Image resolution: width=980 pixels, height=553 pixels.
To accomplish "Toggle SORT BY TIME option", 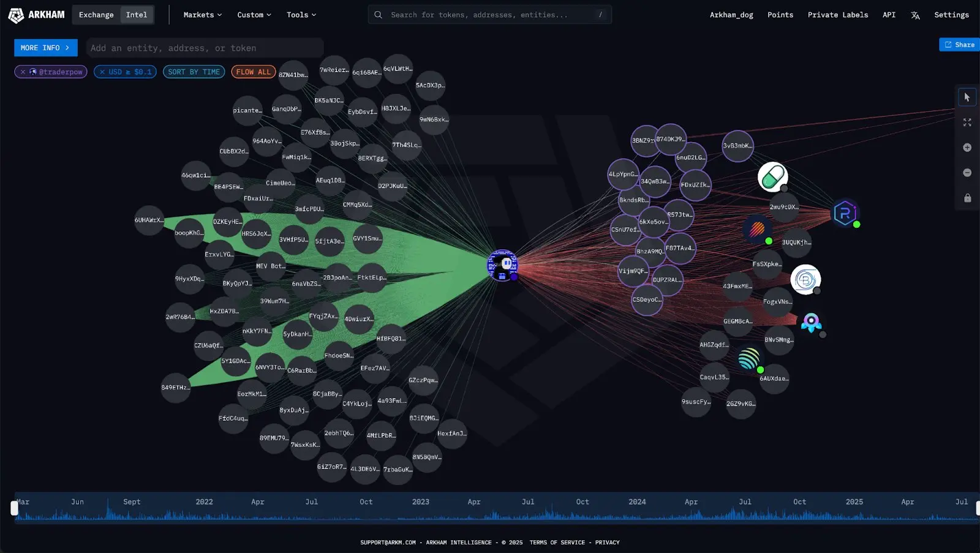I will click(x=194, y=72).
